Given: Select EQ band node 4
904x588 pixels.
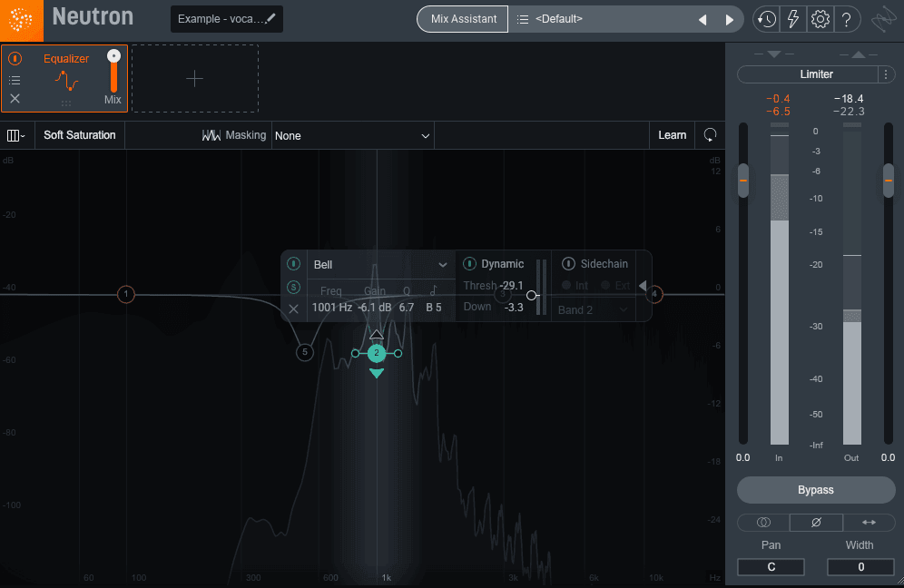Looking at the screenshot, I should click(x=654, y=294).
